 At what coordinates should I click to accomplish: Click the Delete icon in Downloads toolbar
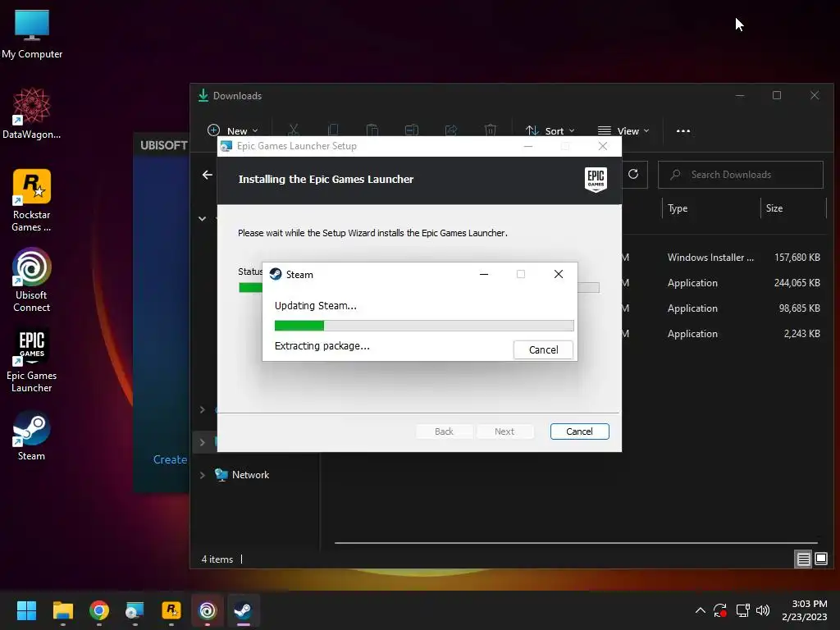[x=491, y=130]
